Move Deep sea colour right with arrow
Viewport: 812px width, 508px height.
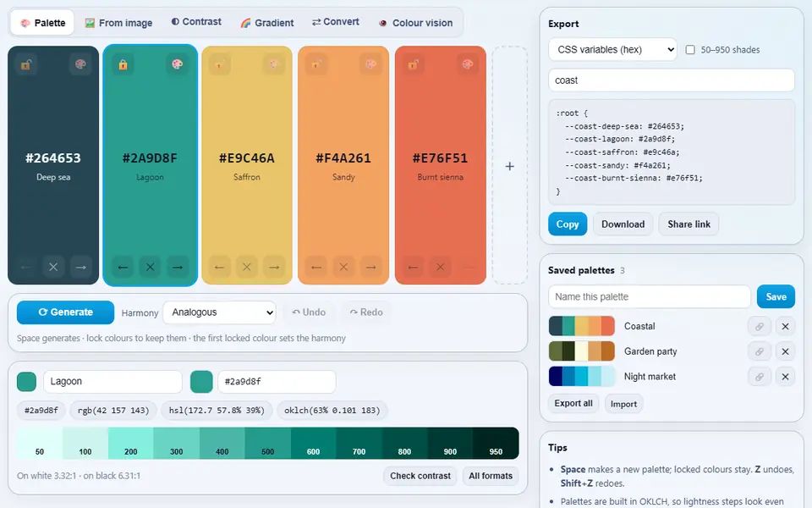click(x=81, y=267)
